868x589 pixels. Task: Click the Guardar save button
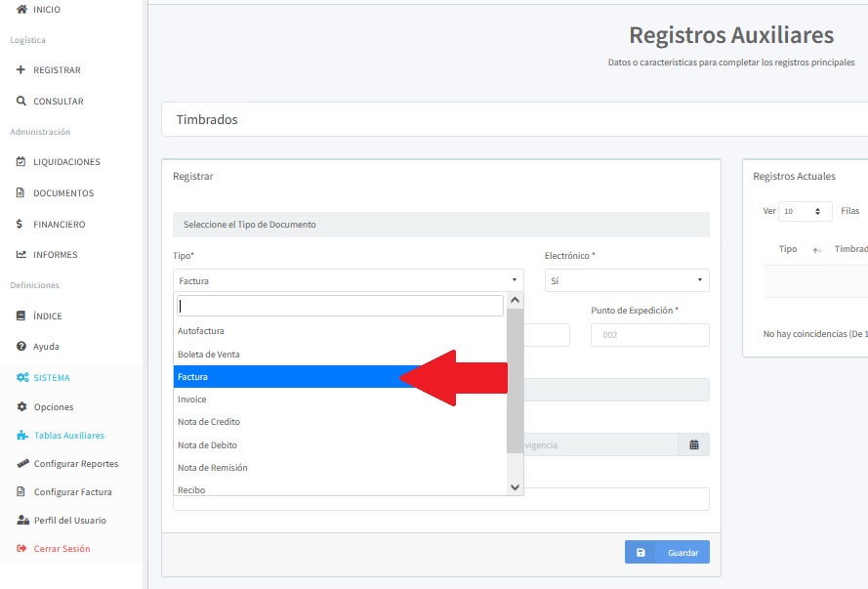click(668, 553)
